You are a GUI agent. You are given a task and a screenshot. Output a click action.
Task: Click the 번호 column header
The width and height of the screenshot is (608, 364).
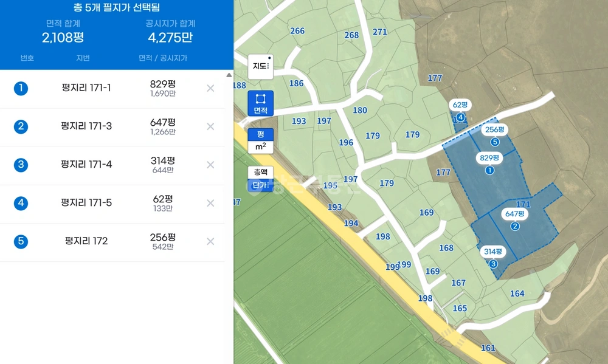click(x=27, y=58)
